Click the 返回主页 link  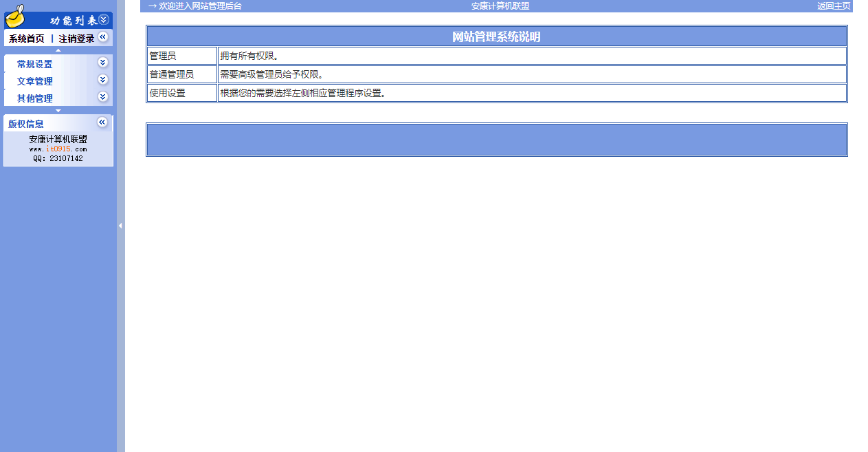click(834, 6)
